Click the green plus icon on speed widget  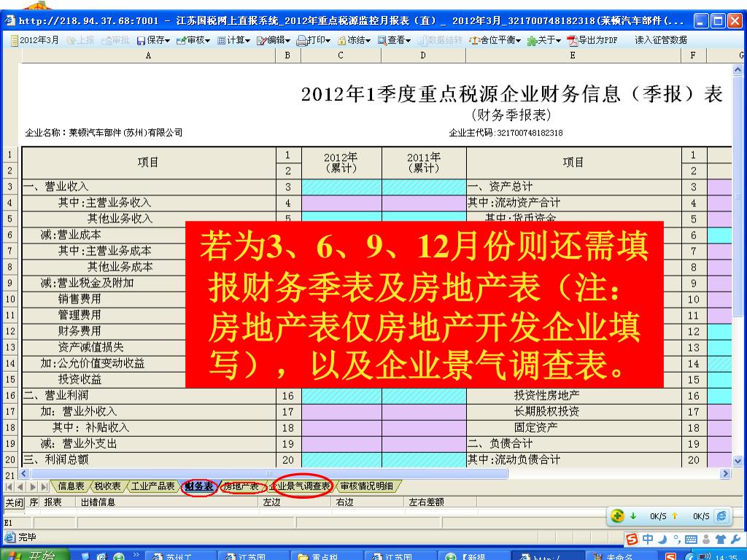[617, 516]
